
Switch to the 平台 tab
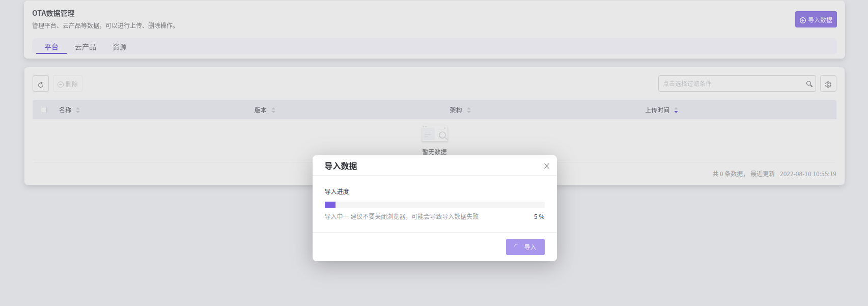coord(51,47)
